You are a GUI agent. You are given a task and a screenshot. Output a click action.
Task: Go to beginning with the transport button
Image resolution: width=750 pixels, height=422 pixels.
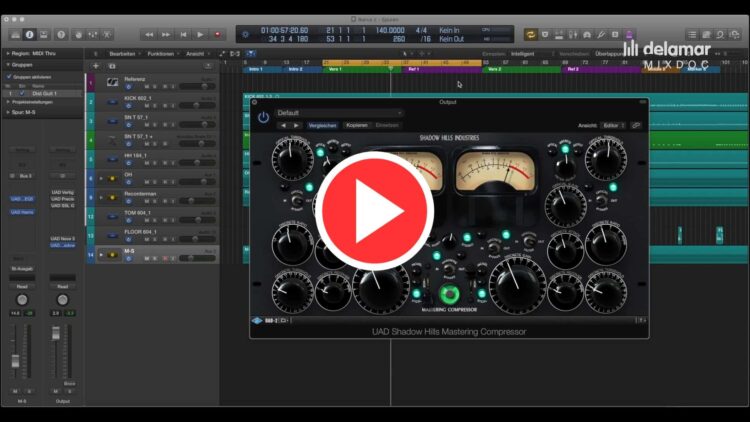[183, 35]
